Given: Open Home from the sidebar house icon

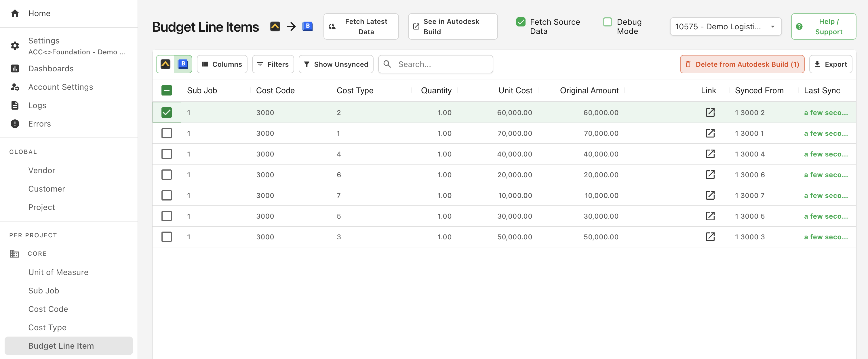Looking at the screenshot, I should coord(15,13).
